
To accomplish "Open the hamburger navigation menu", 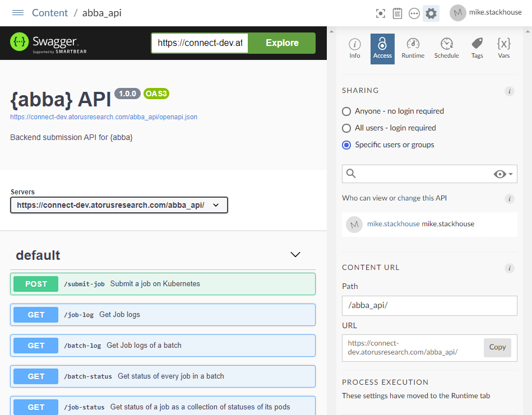I will click(18, 13).
